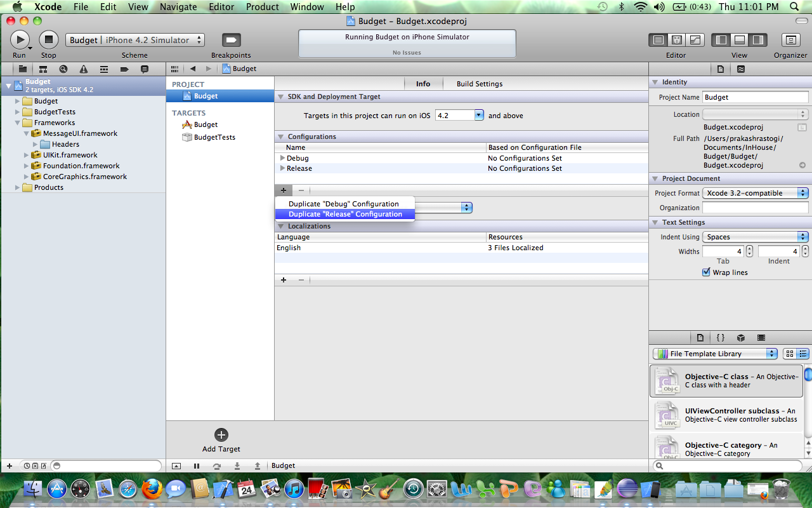
Task: Switch to the Info tab
Action: pyautogui.click(x=423, y=84)
